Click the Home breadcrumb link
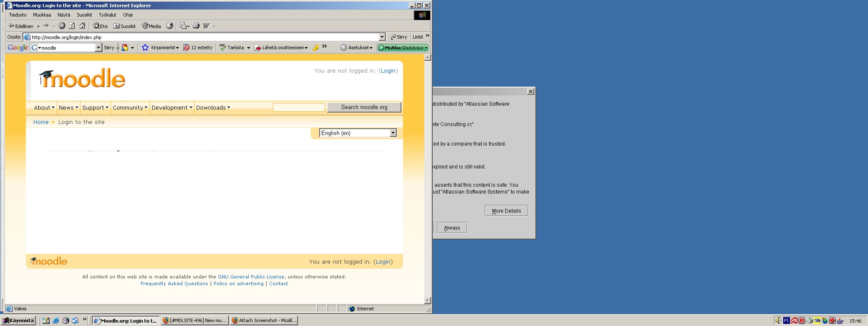868x326 pixels. (41, 122)
